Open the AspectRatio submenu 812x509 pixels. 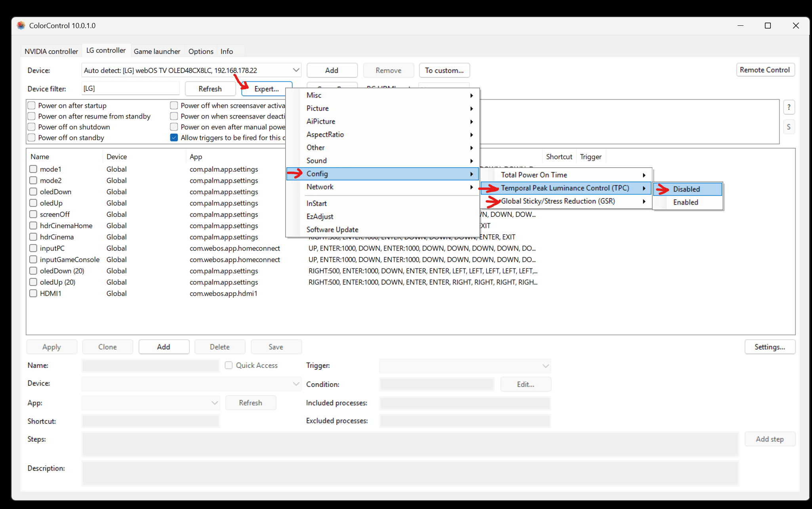[383, 134]
